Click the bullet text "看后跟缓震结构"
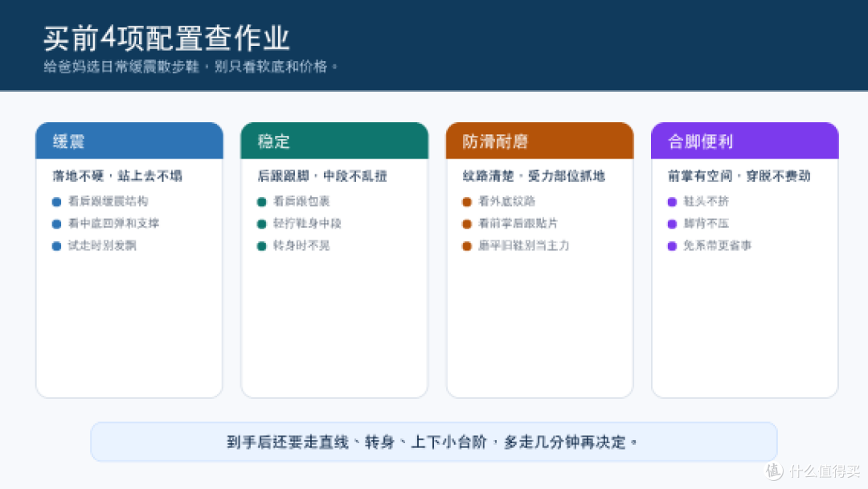 click(x=108, y=201)
